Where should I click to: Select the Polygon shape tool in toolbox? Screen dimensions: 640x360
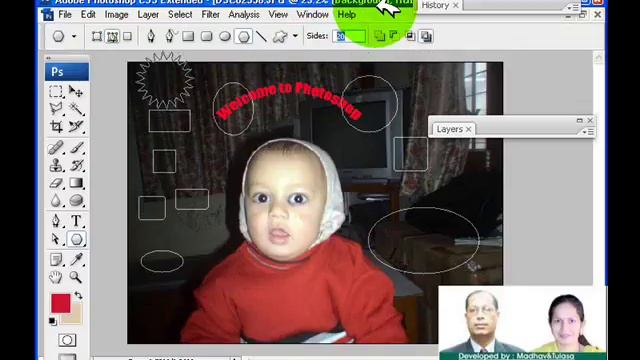point(76,239)
